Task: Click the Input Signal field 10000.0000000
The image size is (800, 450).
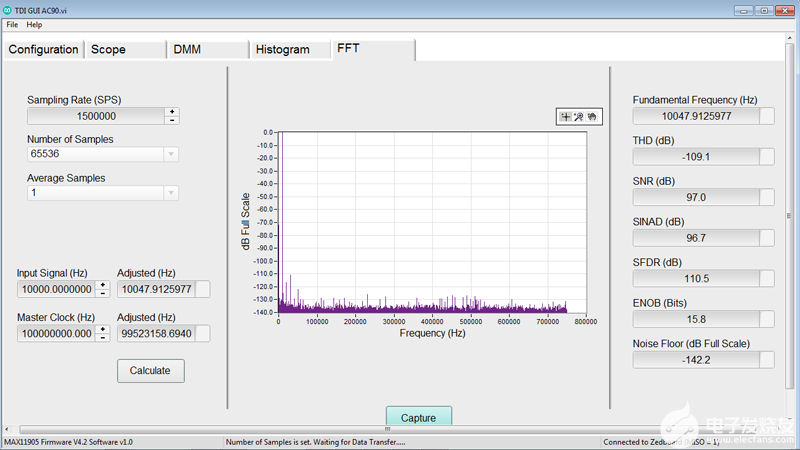Action: point(56,289)
